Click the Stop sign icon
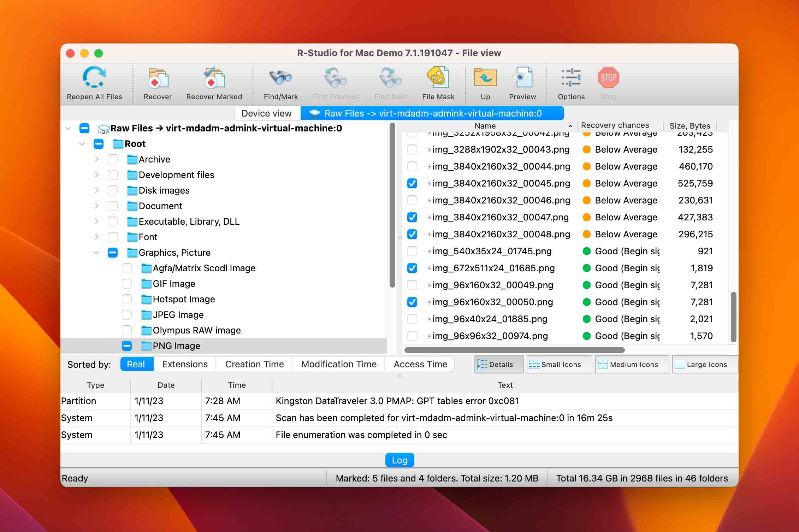Viewport: 799px width, 532px height. (608, 77)
